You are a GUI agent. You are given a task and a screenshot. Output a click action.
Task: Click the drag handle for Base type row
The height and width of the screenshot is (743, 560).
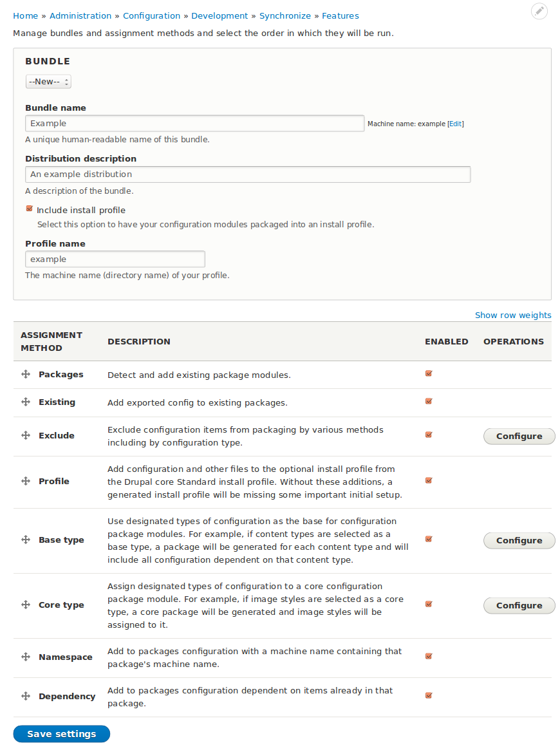coord(26,540)
